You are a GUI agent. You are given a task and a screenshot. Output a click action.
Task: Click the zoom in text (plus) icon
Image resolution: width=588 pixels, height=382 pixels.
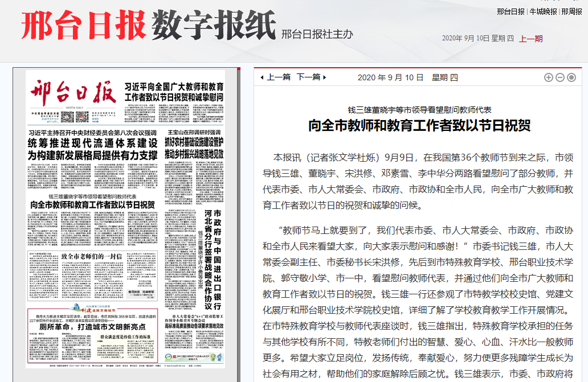[549, 77]
